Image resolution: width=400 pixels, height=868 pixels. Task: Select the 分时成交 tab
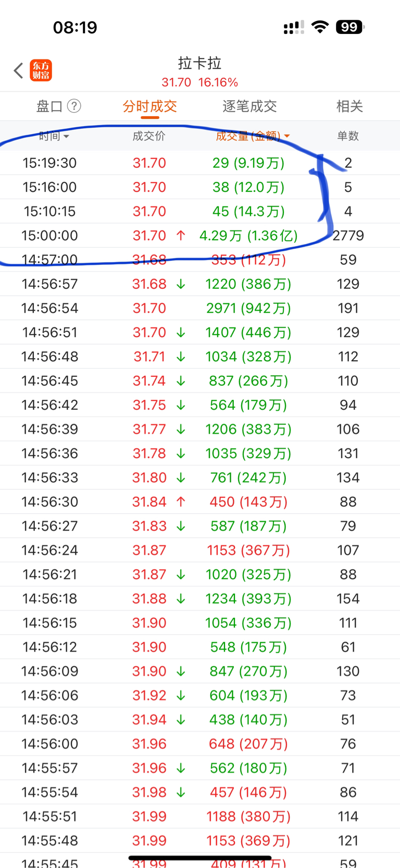point(150,106)
